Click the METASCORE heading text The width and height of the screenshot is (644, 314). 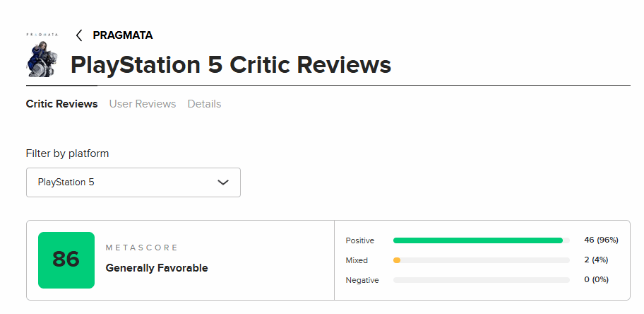[x=141, y=248]
